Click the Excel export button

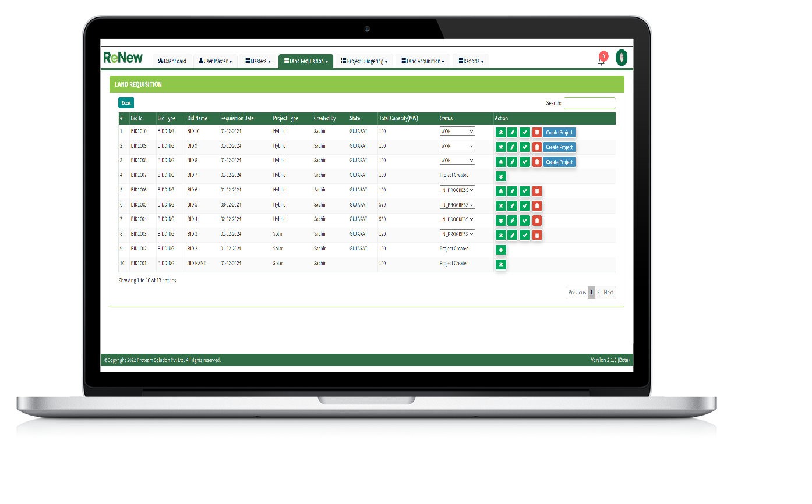point(126,103)
